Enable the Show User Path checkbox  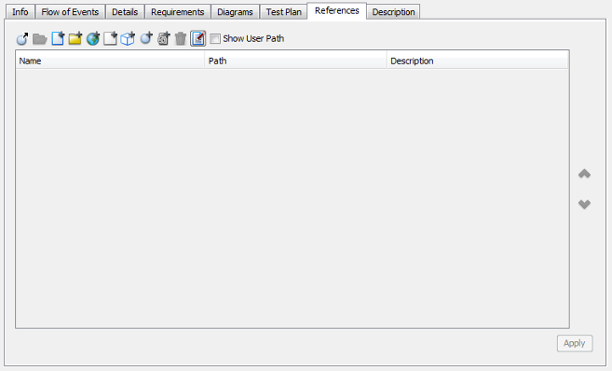coord(215,38)
